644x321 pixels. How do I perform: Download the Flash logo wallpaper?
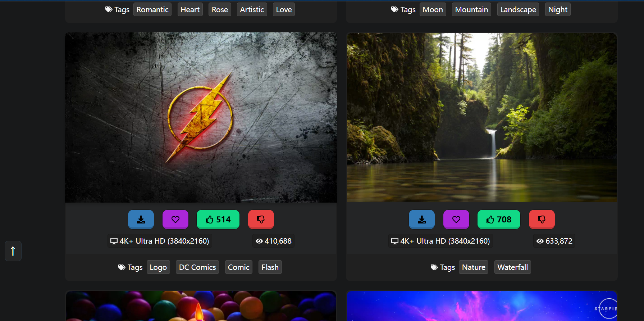click(141, 220)
